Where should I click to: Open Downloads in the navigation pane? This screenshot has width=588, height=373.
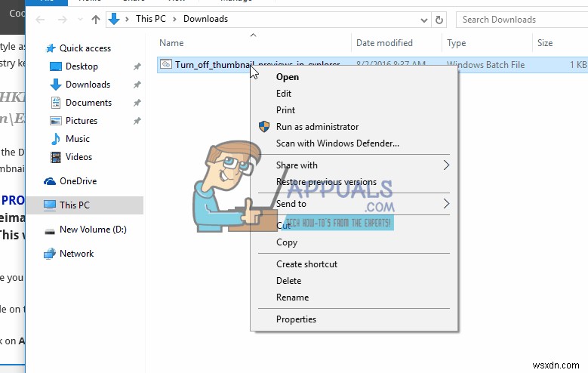coord(88,85)
